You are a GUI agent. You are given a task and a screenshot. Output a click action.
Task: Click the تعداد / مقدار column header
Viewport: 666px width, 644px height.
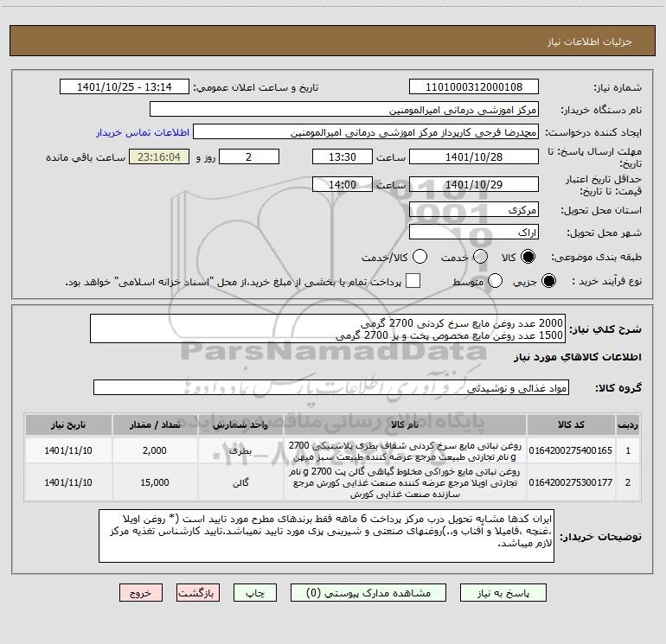(x=155, y=425)
